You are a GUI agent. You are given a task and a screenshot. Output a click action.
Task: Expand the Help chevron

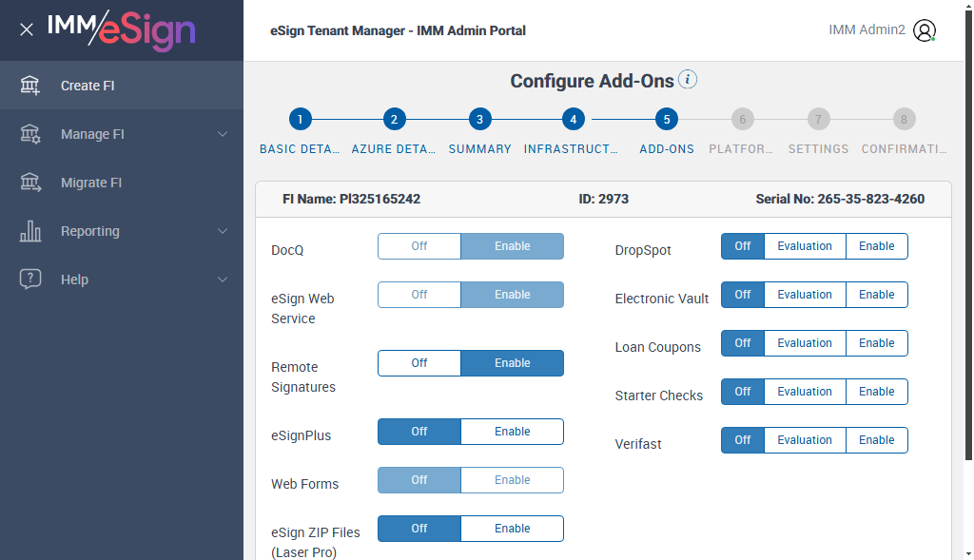pos(223,279)
